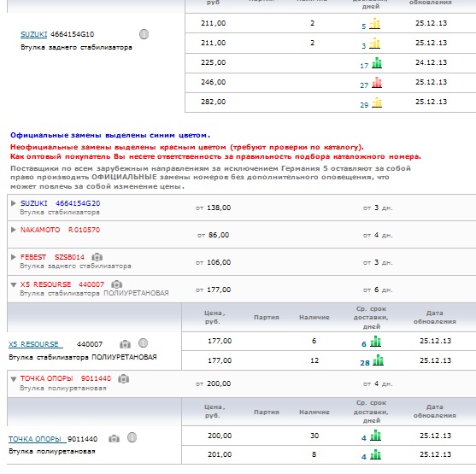
Task: Open ТОЧКА ОПОРЫ 9011440 red heading link
Action: point(66,378)
